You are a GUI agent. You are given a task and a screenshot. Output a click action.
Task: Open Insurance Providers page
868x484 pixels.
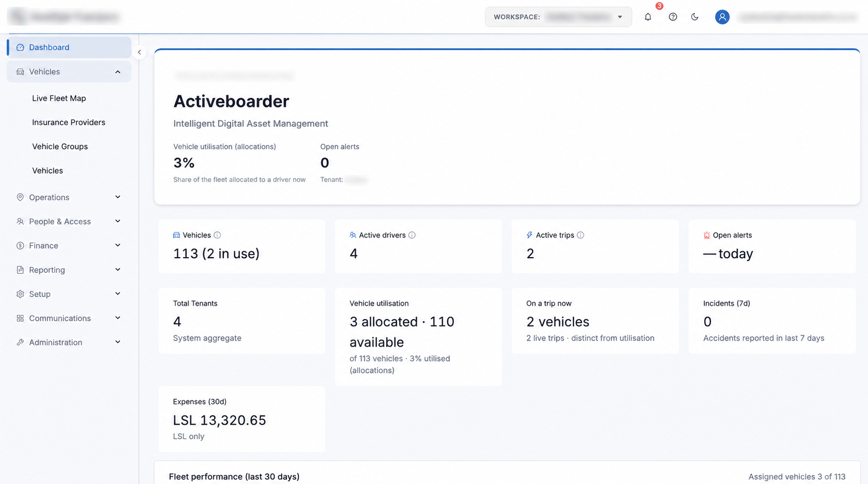click(x=69, y=122)
